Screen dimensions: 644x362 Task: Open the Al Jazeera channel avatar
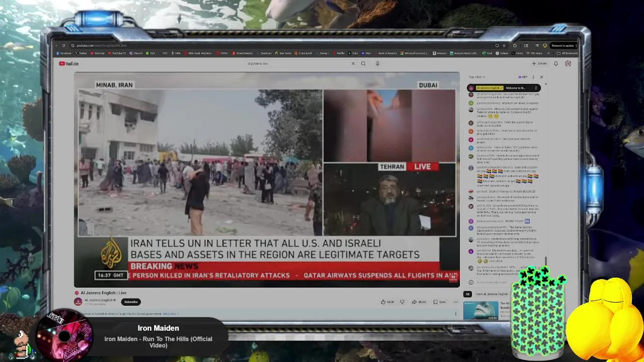click(78, 302)
